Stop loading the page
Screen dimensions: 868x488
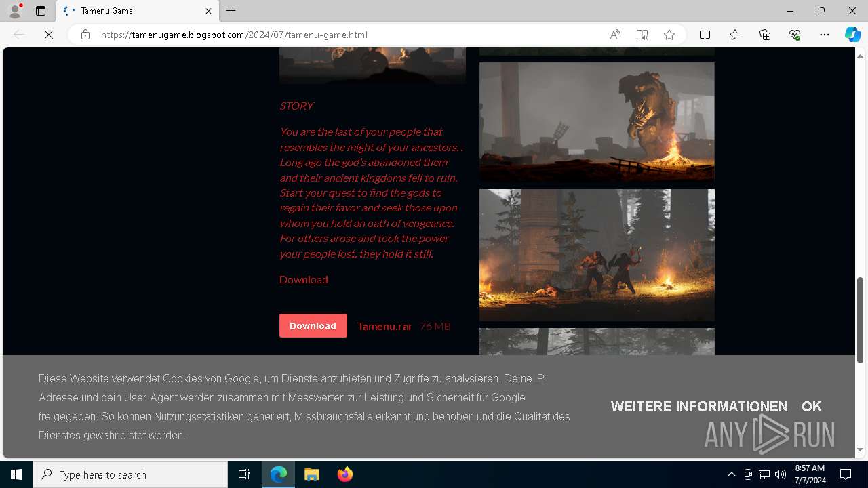click(49, 35)
